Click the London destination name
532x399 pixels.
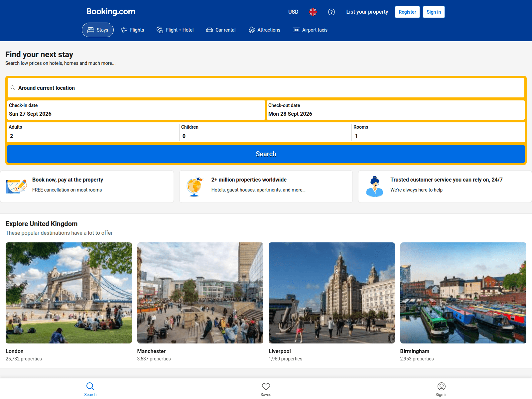[15, 351]
